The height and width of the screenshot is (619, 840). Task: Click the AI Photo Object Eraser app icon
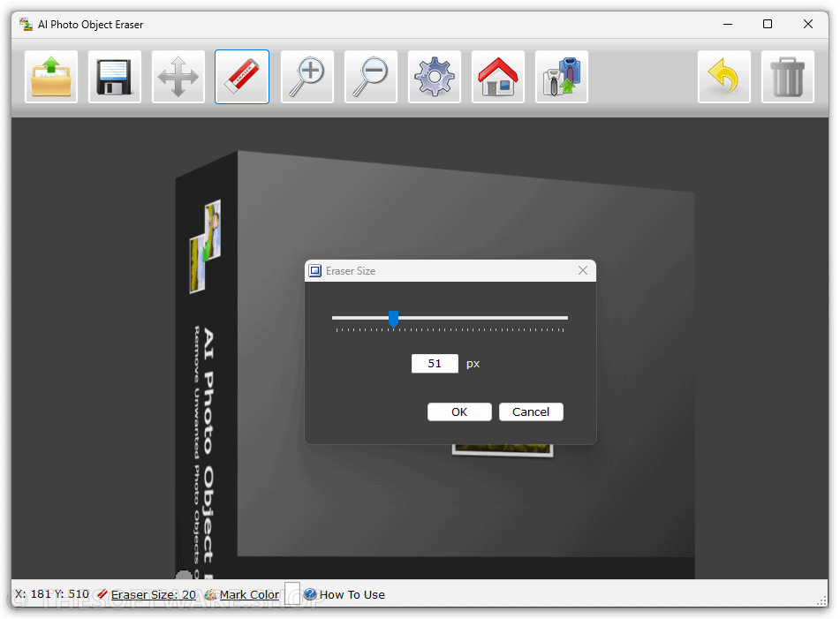(26, 24)
